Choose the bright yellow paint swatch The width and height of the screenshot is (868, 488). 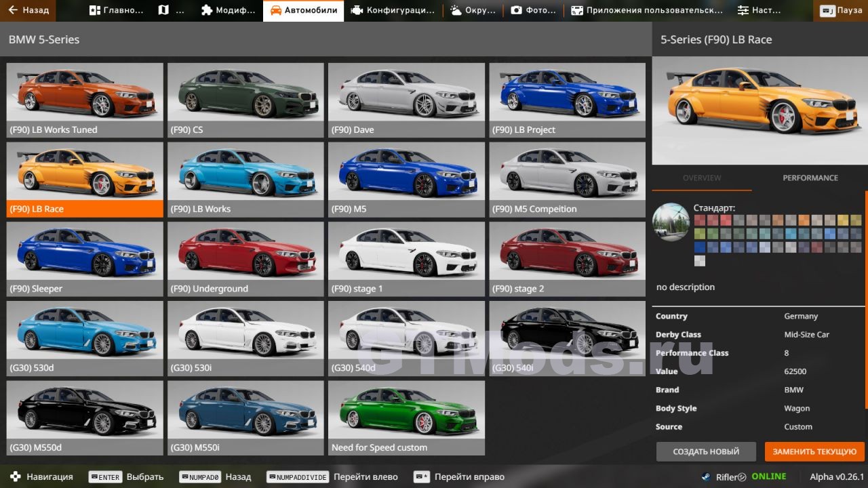click(843, 220)
